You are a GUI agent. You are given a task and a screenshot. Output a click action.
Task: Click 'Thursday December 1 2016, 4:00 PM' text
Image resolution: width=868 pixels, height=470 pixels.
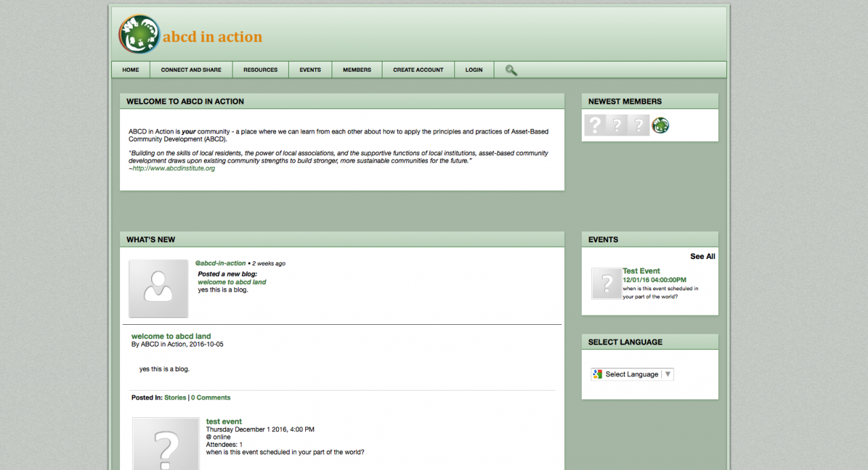click(x=260, y=429)
